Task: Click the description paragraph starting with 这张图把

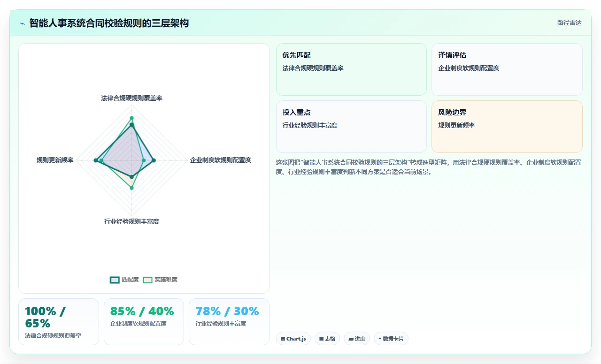Action: click(429, 167)
